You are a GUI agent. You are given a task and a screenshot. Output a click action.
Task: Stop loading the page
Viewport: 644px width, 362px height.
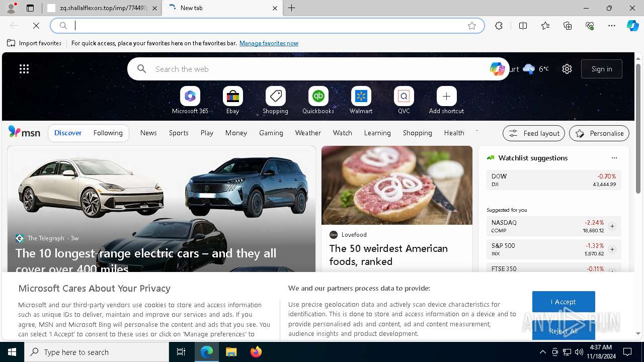36,26
